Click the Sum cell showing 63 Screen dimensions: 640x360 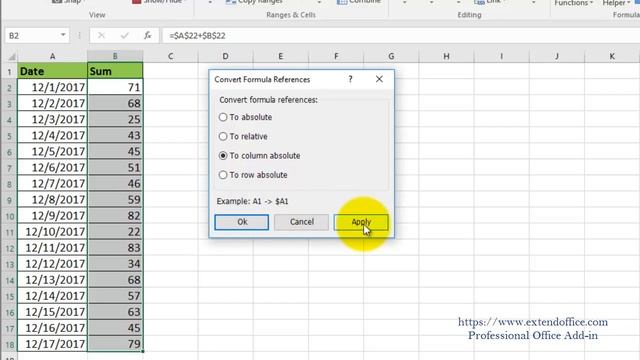point(115,312)
